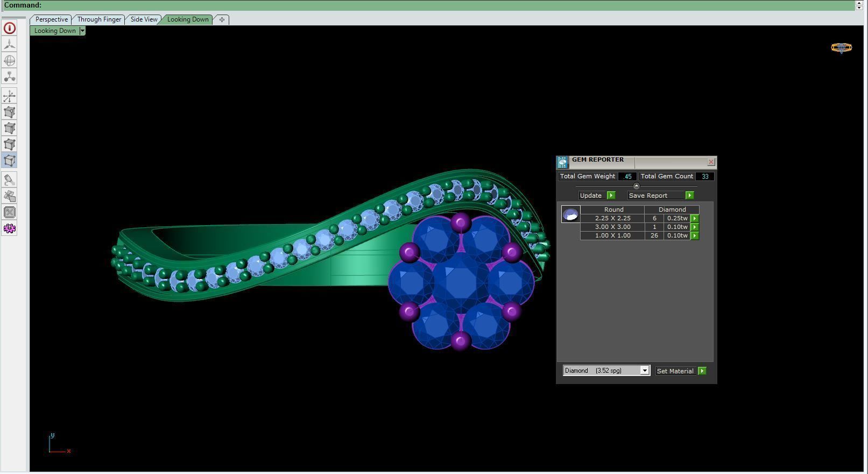Image resolution: width=868 pixels, height=474 pixels.
Task: Click the Set Material button label
Action: tap(675, 371)
